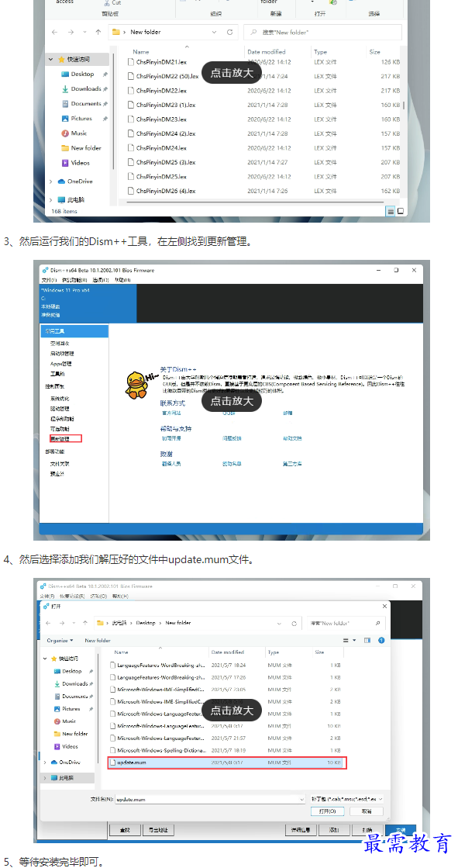Click refresh in the 打开 dialog address bar
This screenshot has width=458, height=868.
point(294,623)
